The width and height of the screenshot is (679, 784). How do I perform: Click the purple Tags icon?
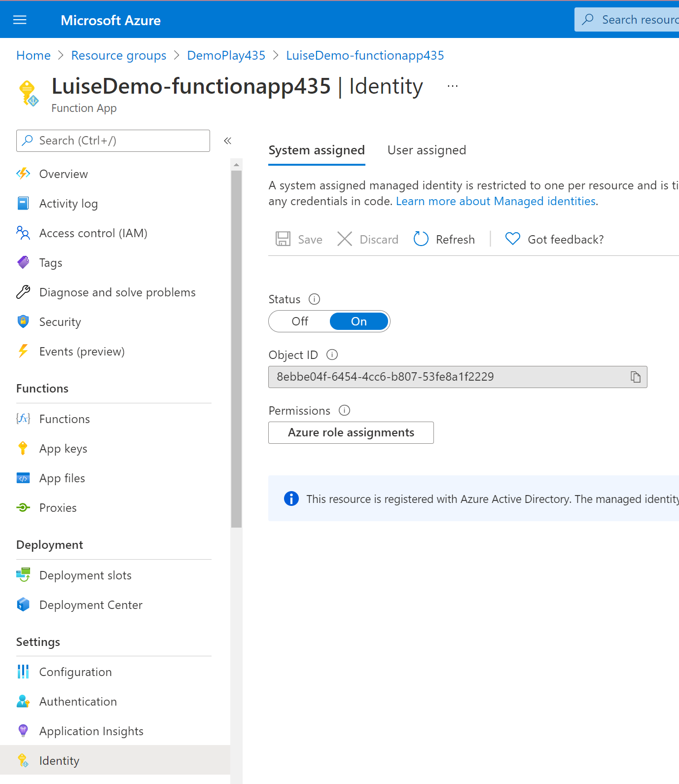point(23,262)
